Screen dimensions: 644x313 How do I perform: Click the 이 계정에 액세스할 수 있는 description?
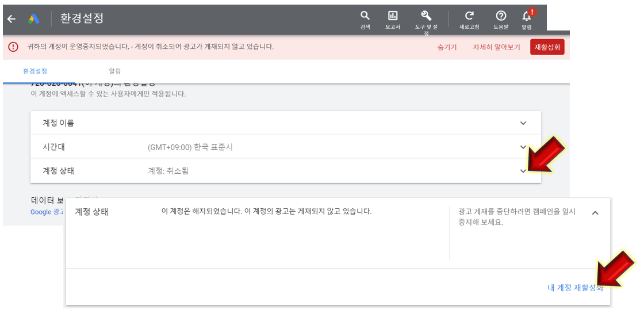(x=108, y=94)
